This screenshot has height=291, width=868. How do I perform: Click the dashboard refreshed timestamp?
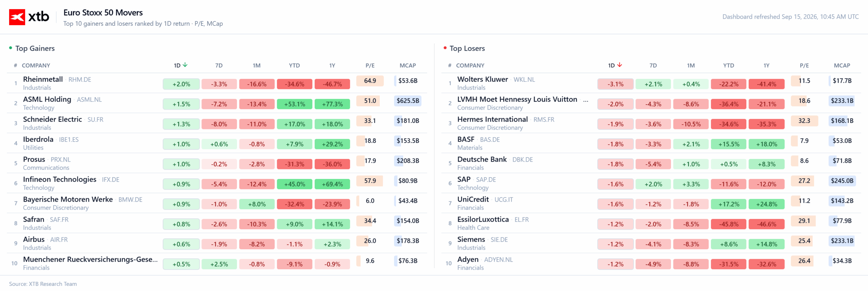(x=790, y=17)
